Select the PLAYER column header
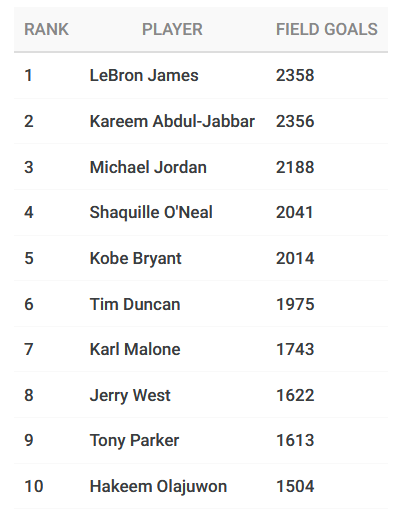The width and height of the screenshot is (410, 516). click(x=172, y=29)
